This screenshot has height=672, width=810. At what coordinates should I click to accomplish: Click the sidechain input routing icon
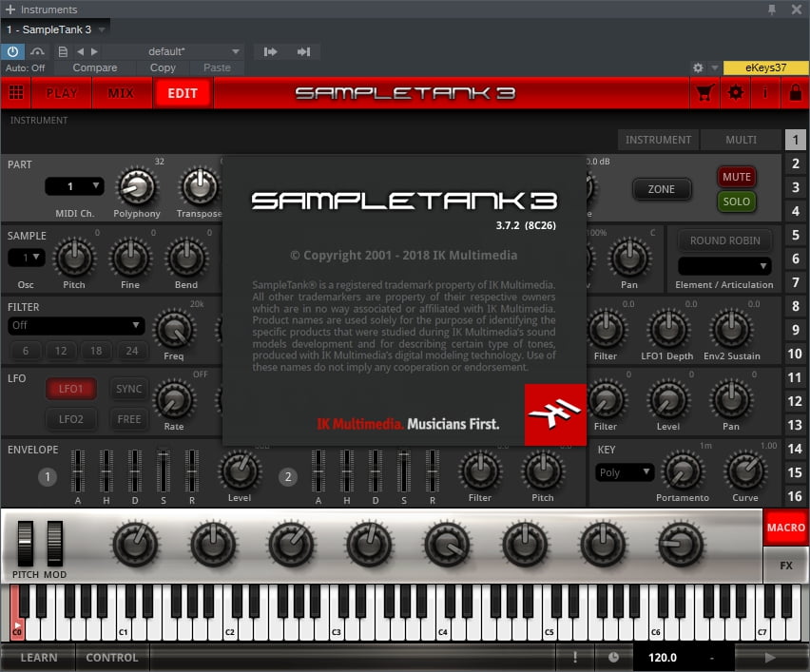coord(270,51)
